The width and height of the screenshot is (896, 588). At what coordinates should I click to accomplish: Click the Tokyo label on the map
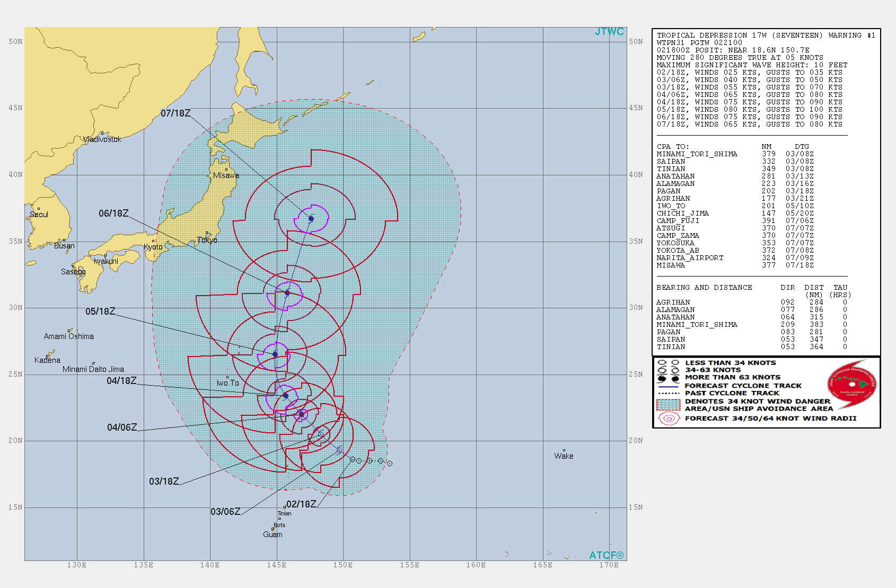[x=207, y=240]
